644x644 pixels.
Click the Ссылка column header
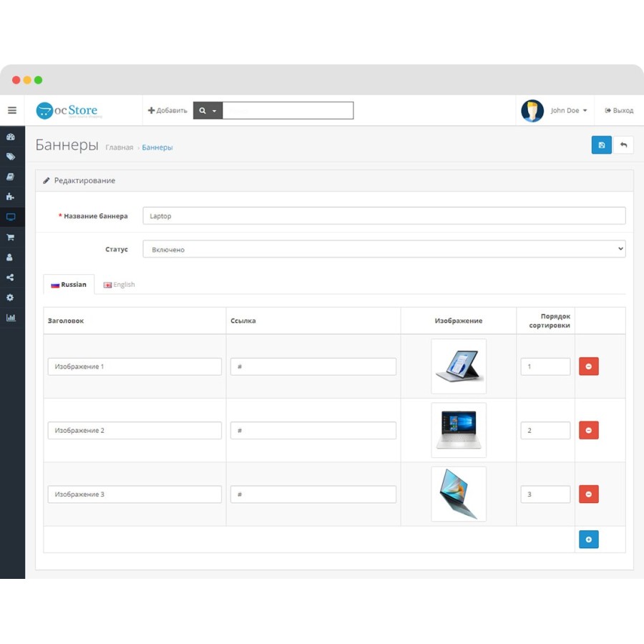coord(243,321)
